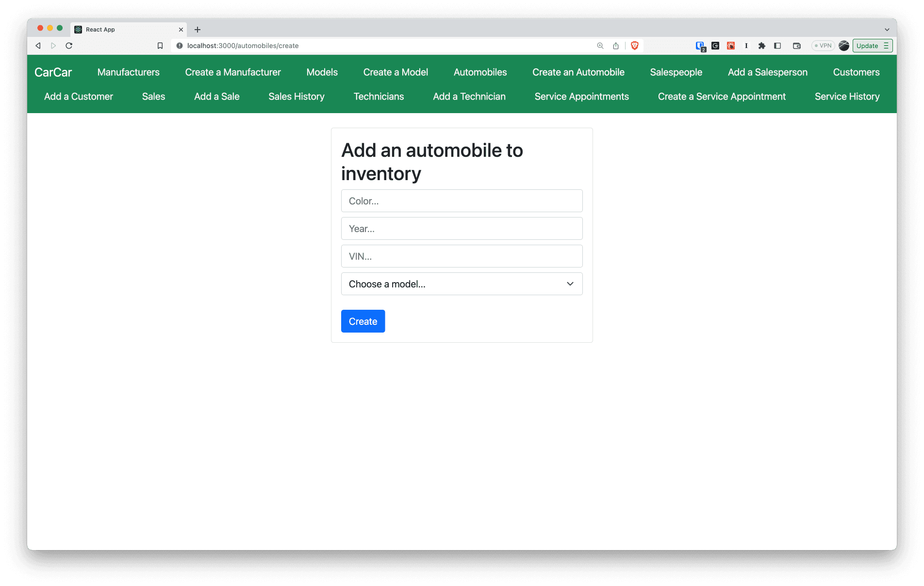Open the Choose a model dropdown

(462, 284)
